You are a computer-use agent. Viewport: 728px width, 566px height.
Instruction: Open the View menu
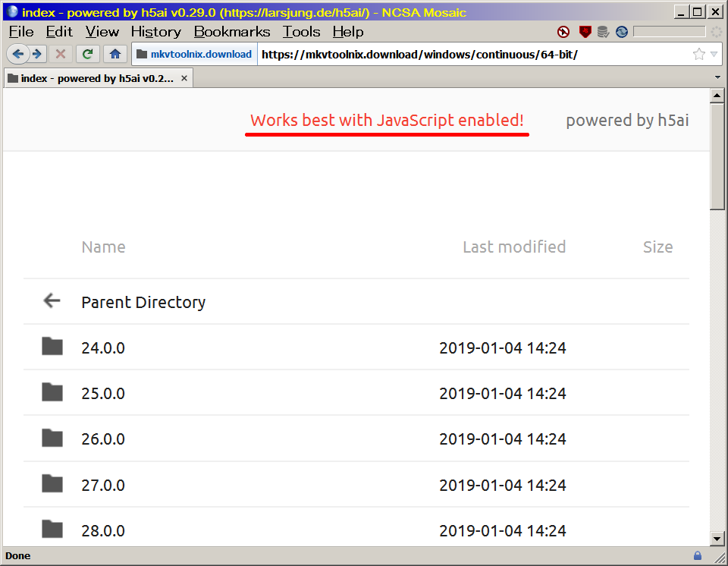[102, 32]
